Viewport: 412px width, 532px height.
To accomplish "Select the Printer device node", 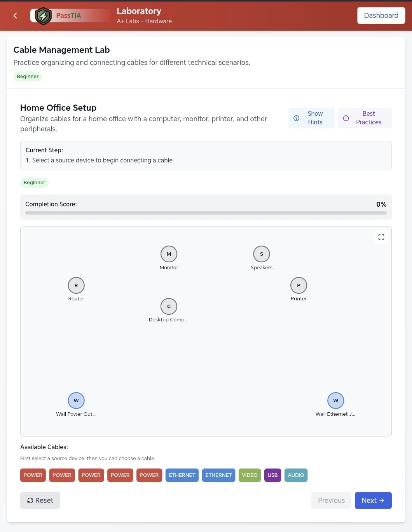I will point(299,286).
